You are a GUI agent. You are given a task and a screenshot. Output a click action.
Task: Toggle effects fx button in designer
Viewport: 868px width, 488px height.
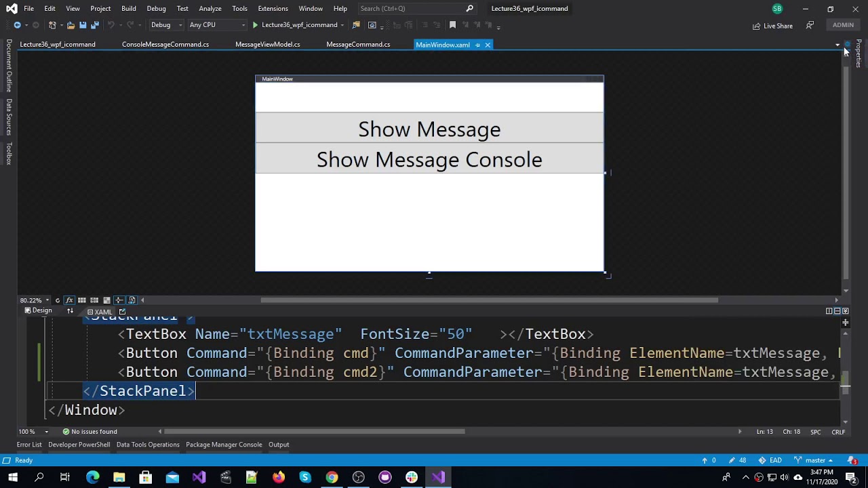[x=69, y=300]
